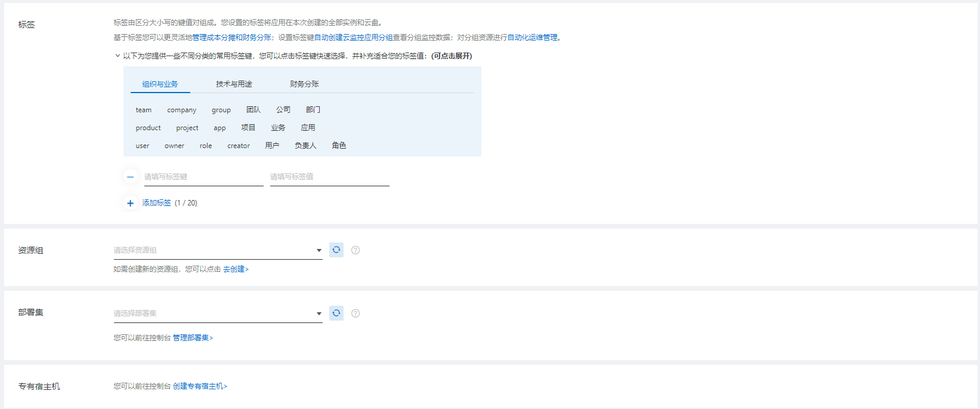Viewport: 980px width, 409px height.
Task: Select the 'role' tag key
Action: click(x=206, y=146)
